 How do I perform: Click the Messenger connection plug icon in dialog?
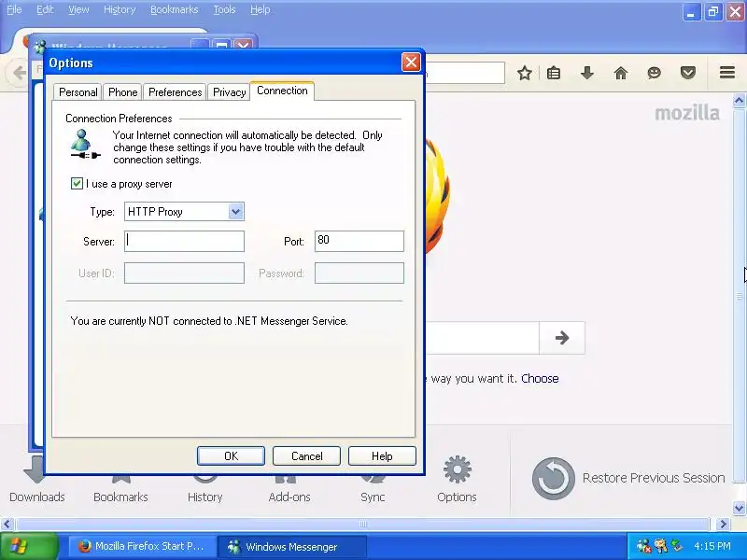(85, 144)
